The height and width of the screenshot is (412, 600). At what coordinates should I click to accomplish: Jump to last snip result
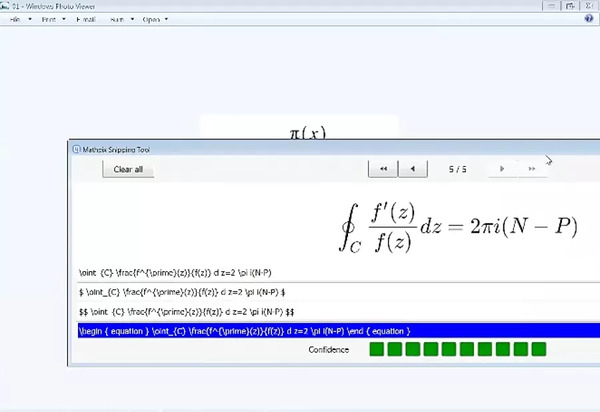tap(532, 169)
